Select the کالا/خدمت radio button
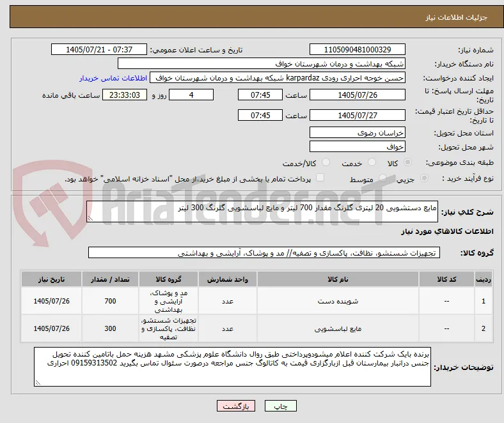504x423 pixels. pos(326,162)
